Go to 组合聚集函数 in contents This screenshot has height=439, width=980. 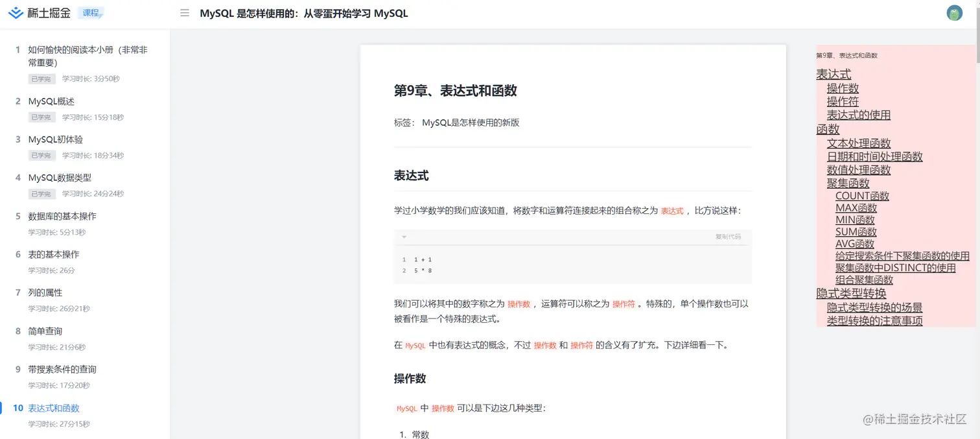(864, 280)
